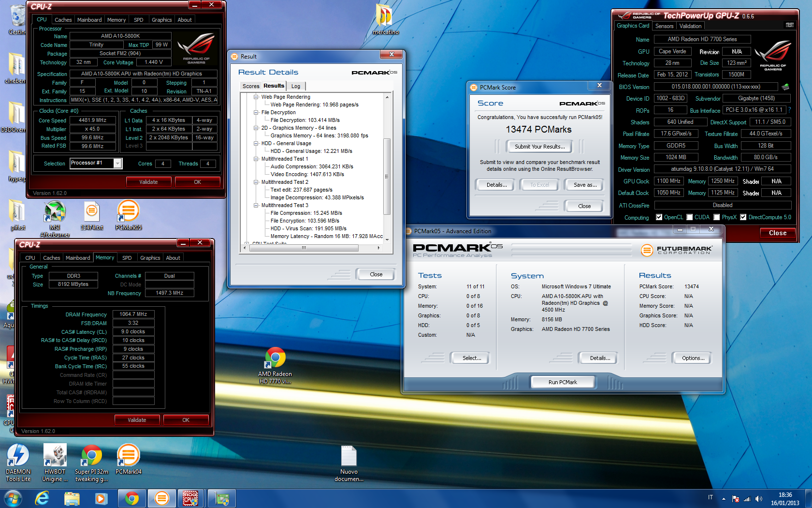
Task: Click Save as... in PCMark Score
Action: (585, 185)
